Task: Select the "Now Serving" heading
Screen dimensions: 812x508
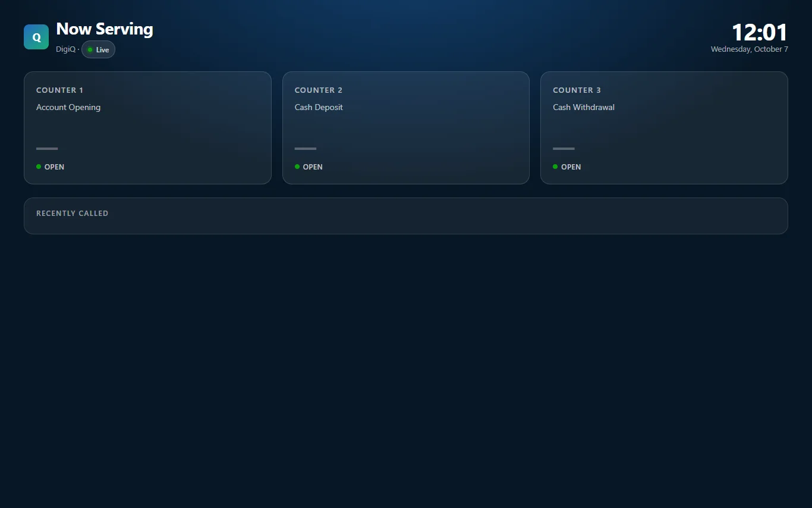Action: click(x=105, y=29)
